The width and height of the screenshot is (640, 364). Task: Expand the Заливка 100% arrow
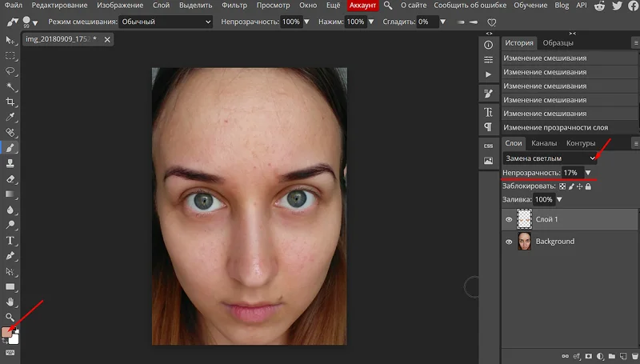[559, 199]
